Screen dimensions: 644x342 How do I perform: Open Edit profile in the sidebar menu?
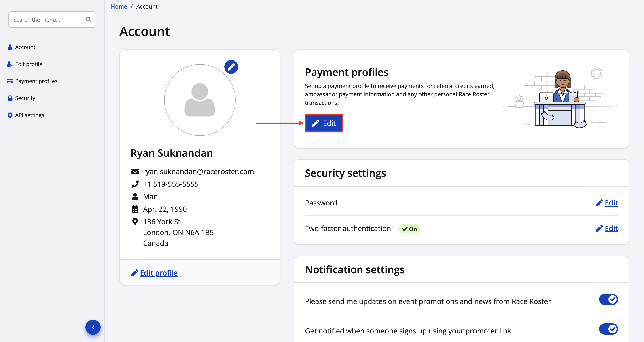click(x=28, y=64)
